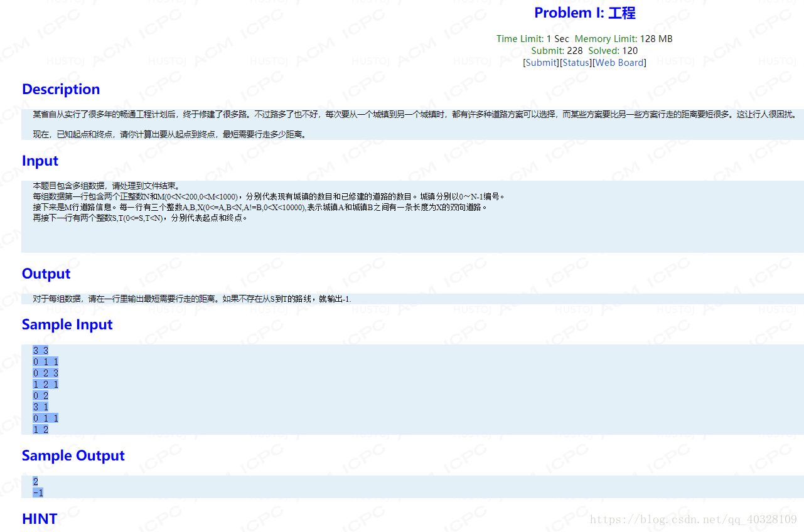Click sample input line "0 2 3"
The image size is (804, 532).
[46, 373]
